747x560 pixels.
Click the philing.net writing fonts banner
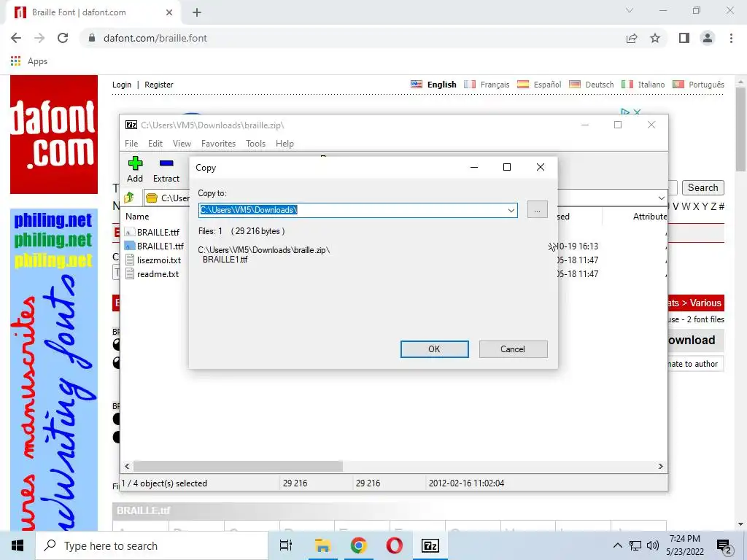point(54,370)
